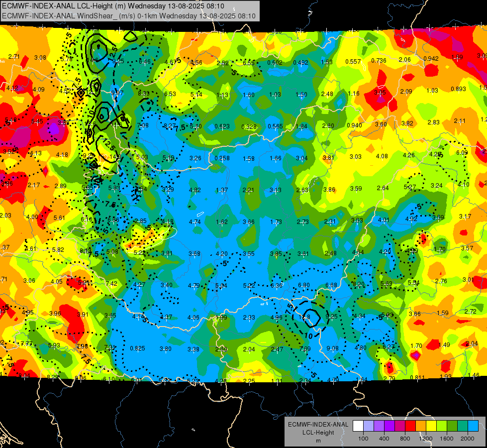Click the legend tick label 1600
Viewport: 487px width, 448px height.
pyautogui.click(x=446, y=439)
